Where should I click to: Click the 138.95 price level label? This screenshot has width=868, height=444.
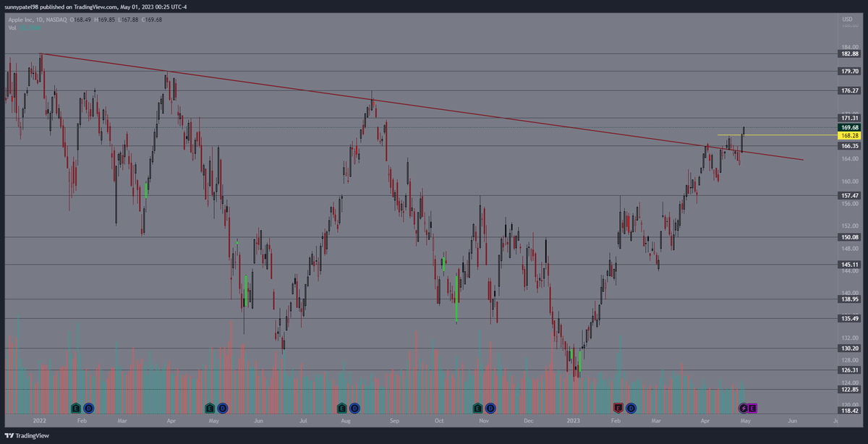pyautogui.click(x=849, y=299)
